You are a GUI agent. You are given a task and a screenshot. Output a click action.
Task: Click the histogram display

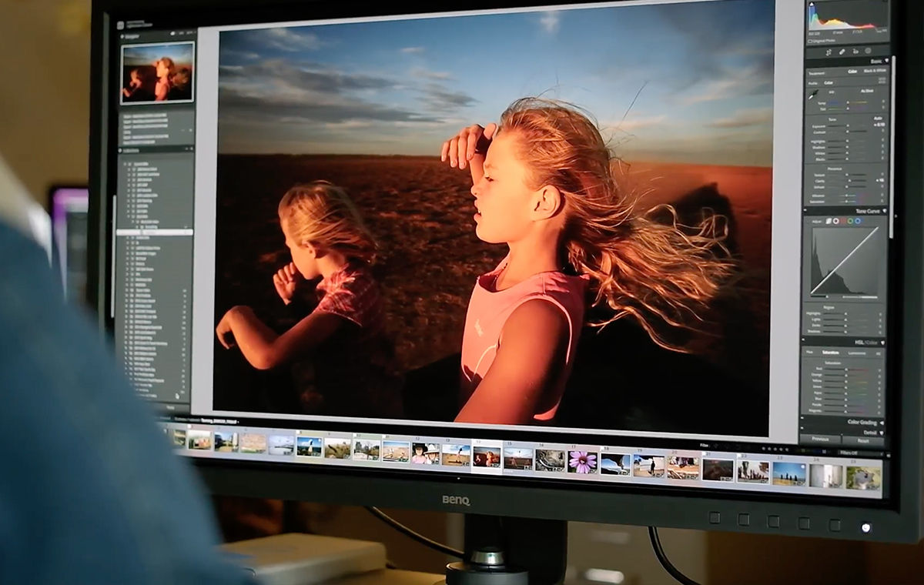846,16
